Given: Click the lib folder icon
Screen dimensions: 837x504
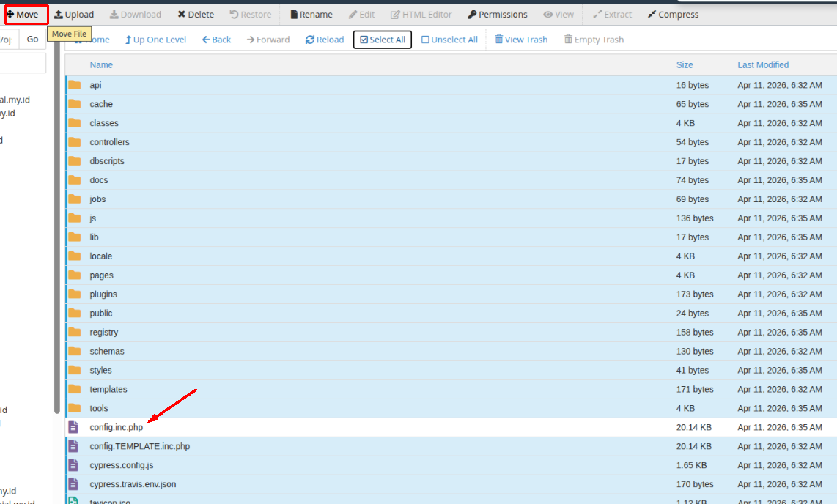Looking at the screenshot, I should pyautogui.click(x=75, y=237).
